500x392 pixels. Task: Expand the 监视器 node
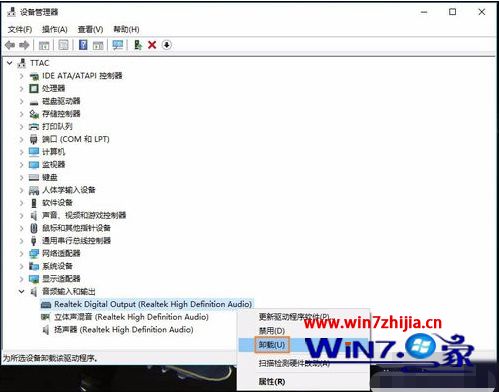coord(21,165)
